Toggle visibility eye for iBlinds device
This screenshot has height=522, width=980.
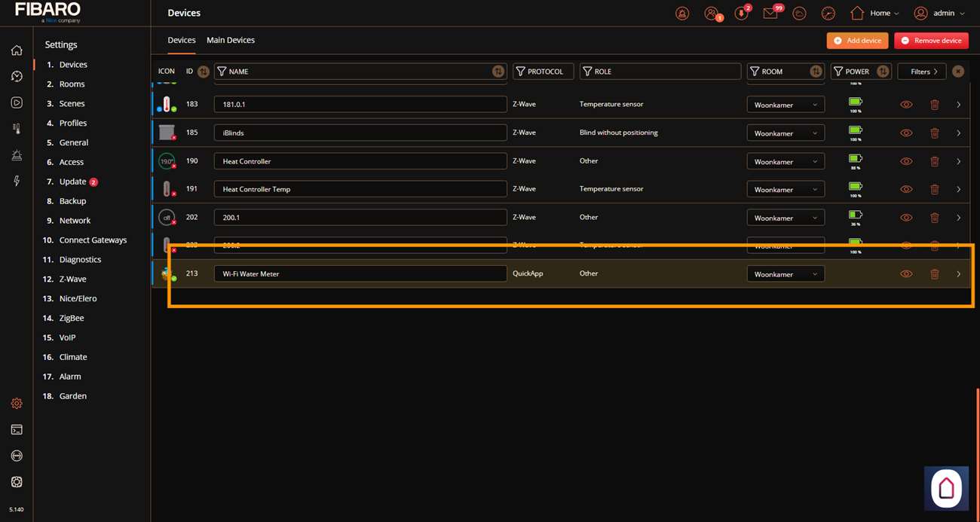tap(906, 133)
